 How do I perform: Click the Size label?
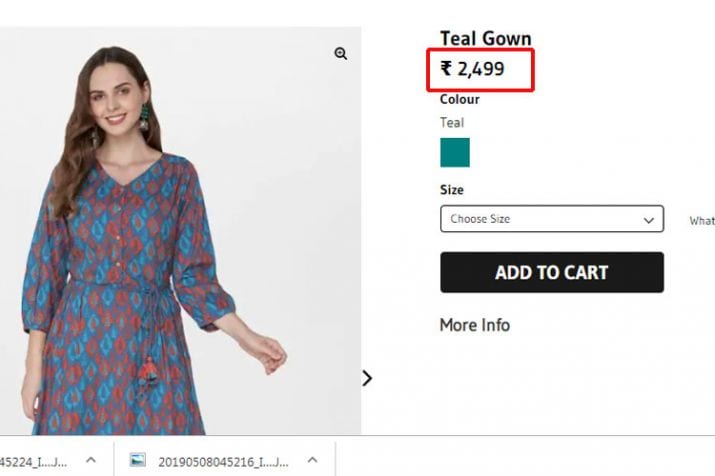point(452,190)
